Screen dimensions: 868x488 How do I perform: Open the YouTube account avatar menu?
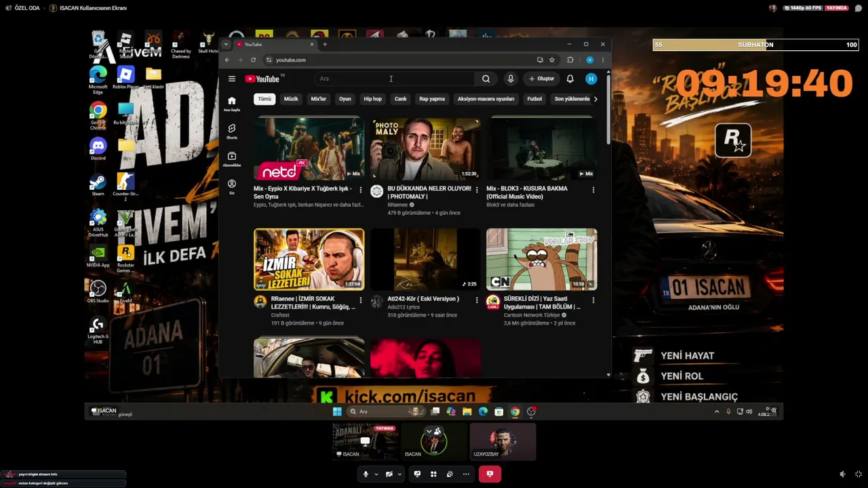pyautogui.click(x=591, y=79)
